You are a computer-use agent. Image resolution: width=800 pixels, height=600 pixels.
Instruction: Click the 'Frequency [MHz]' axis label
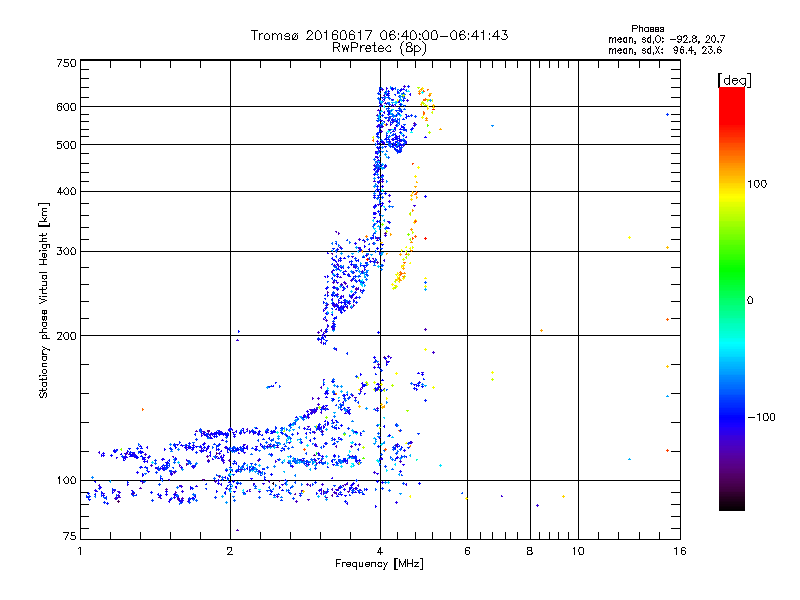379,564
